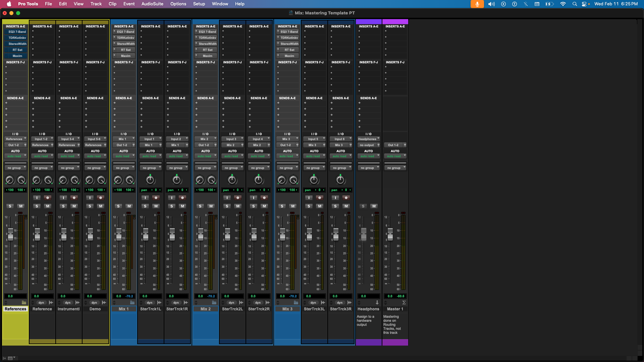Click the pan knob on SterTrck1L
This screenshot has width=644, height=362.
(150, 180)
